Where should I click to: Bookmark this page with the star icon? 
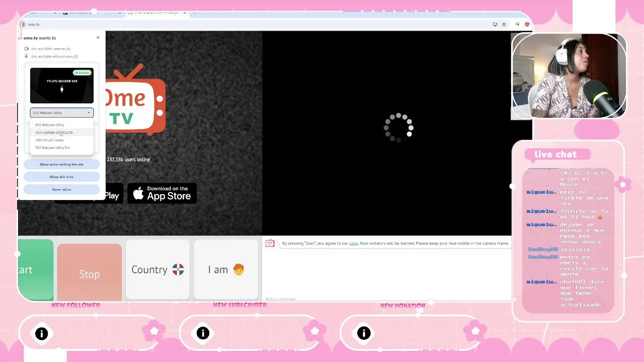(504, 24)
